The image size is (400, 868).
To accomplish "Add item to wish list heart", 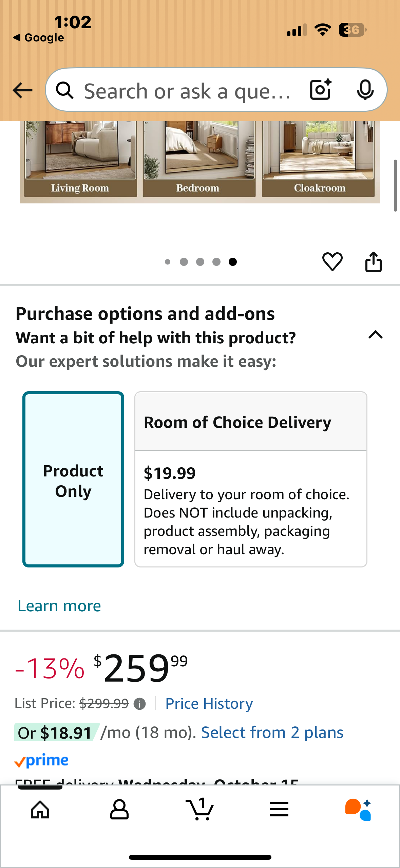I will pos(332,262).
